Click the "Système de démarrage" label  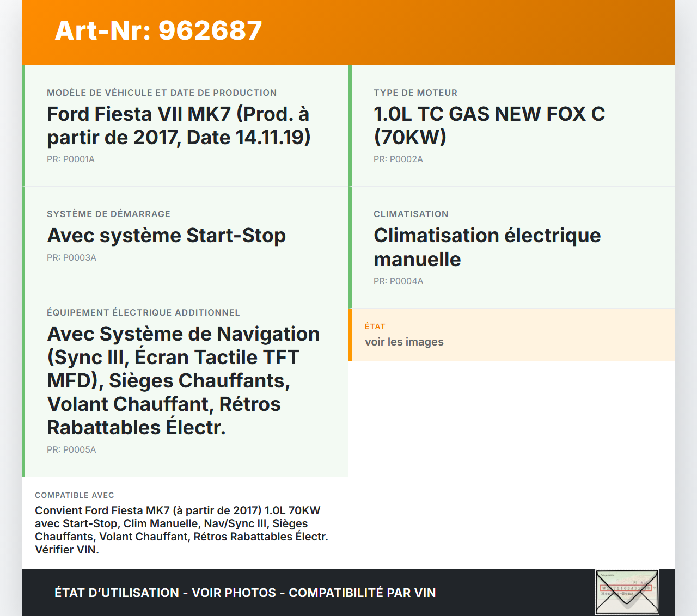point(108,214)
